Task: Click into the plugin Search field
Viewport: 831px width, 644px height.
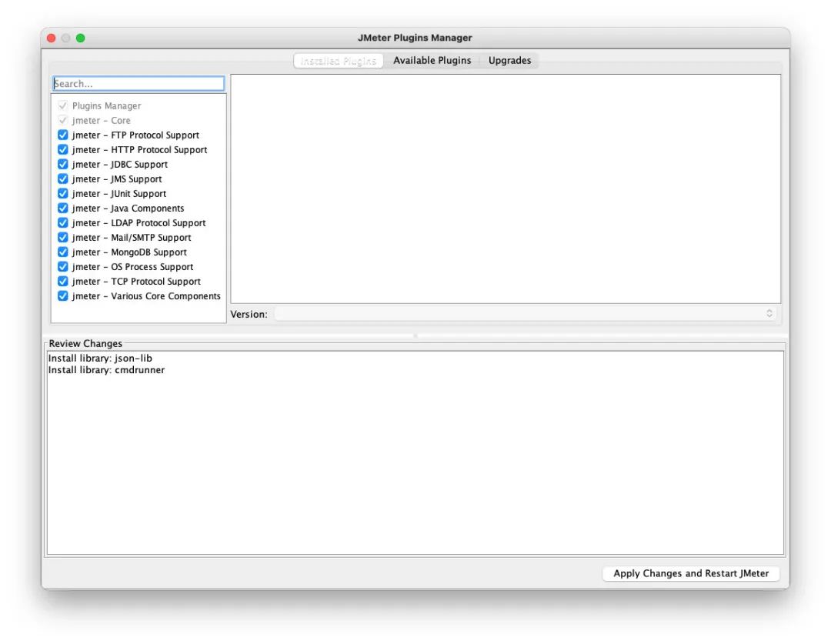Action: [x=138, y=84]
